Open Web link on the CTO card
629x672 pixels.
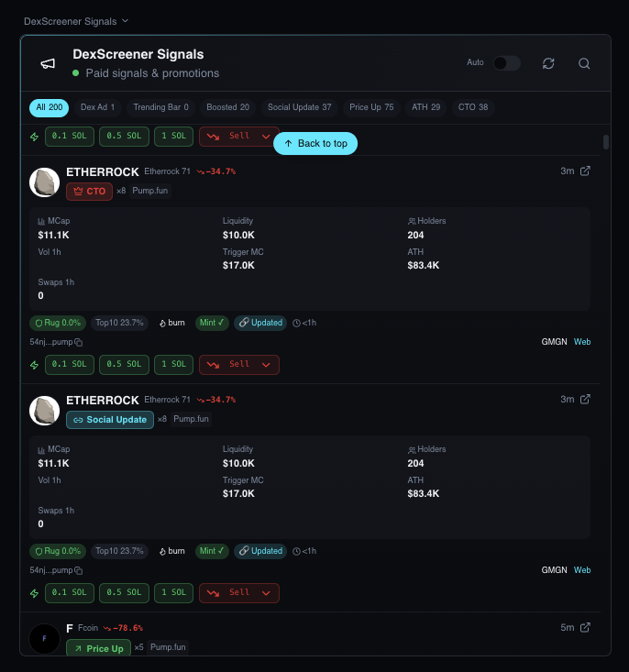pos(582,342)
